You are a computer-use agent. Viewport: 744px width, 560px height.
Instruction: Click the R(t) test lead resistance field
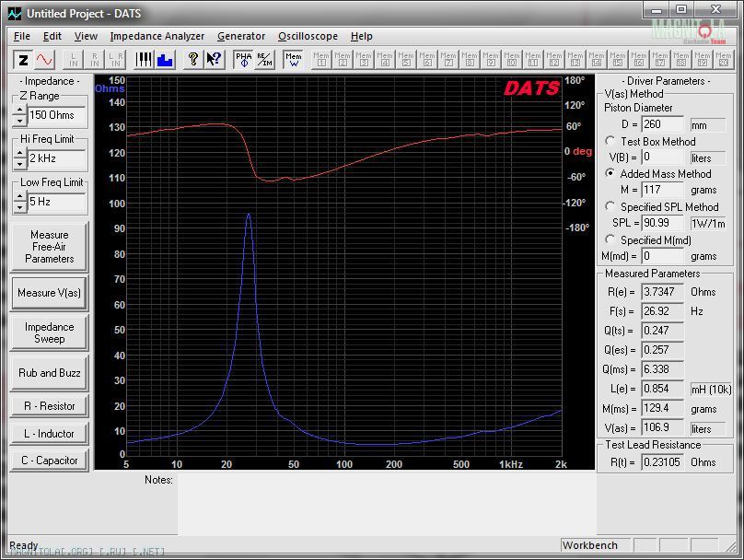662,461
